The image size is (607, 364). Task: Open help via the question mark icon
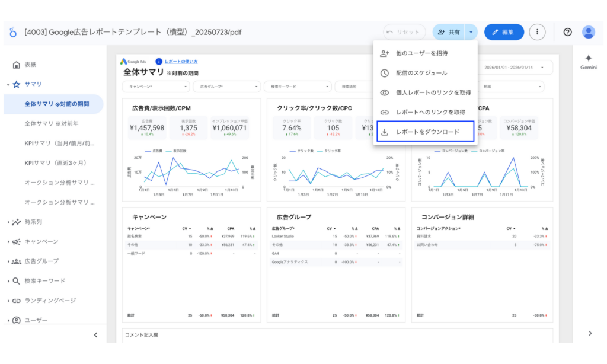coord(567,31)
